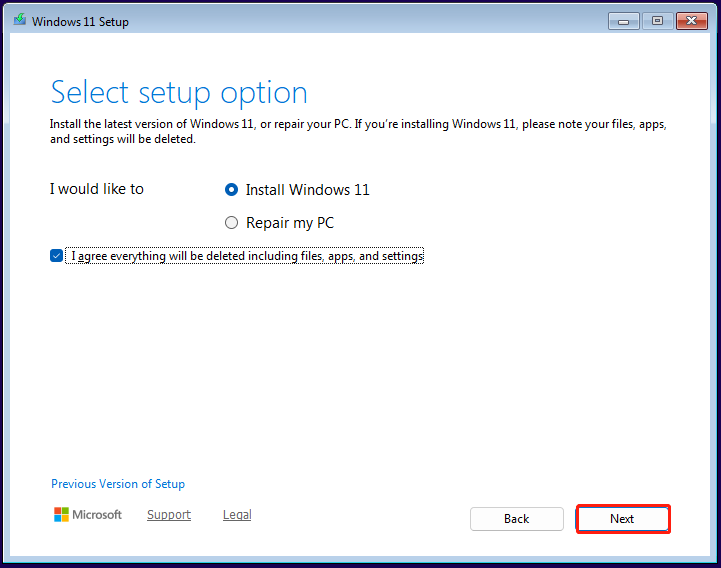Click the Microsoft logo
Screen dimensions: 721x568
(x=87, y=515)
